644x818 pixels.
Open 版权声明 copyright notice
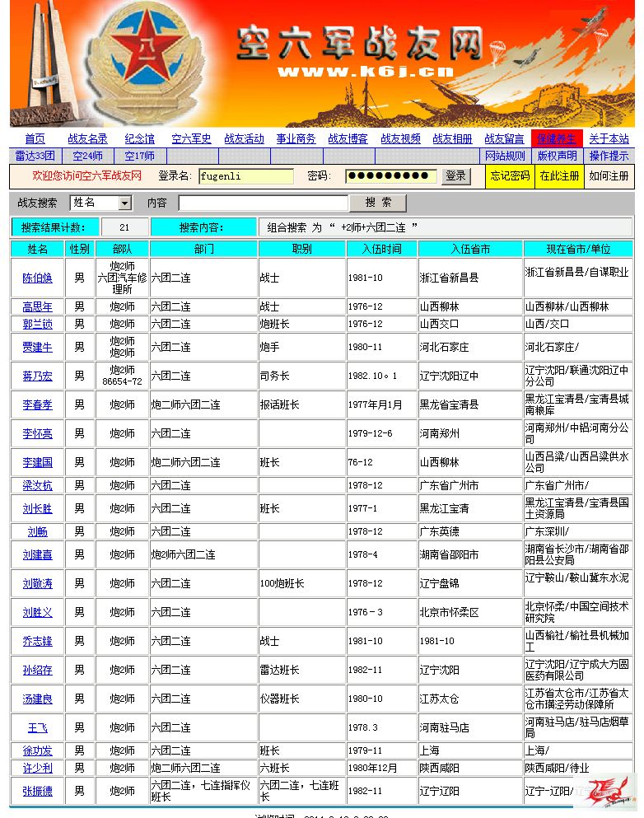(x=558, y=156)
